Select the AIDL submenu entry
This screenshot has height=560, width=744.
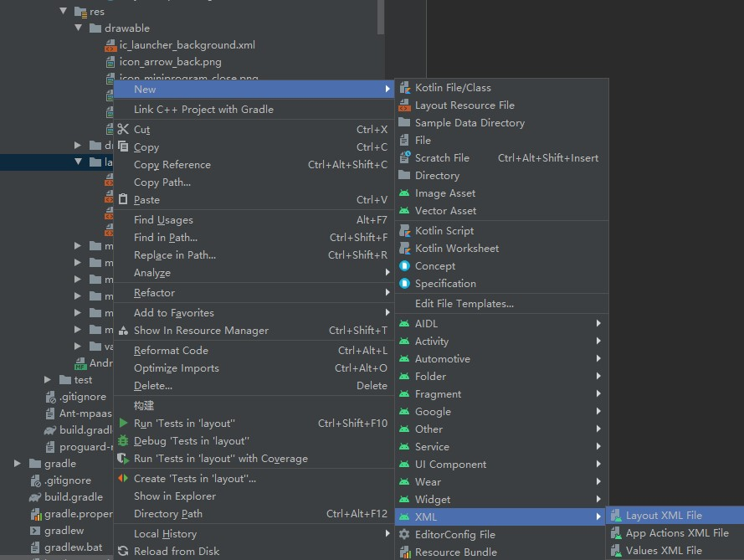[x=501, y=324]
